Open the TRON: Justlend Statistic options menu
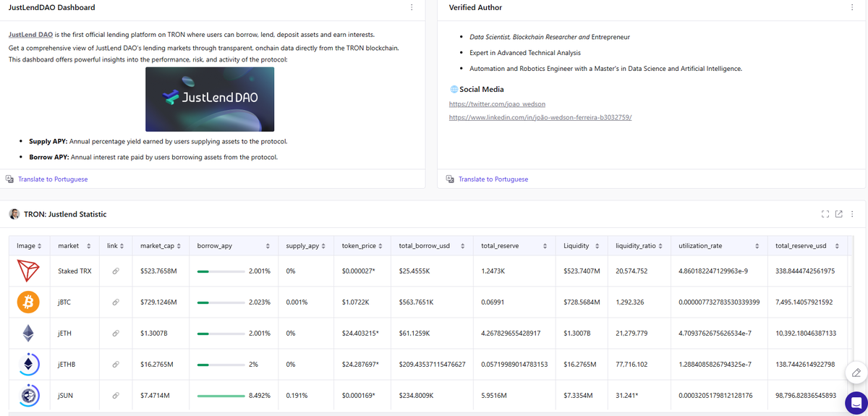The width and height of the screenshot is (868, 416). (x=852, y=214)
